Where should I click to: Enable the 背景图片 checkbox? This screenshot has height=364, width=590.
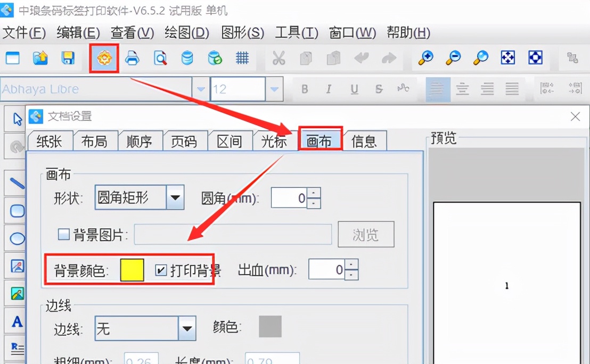[63, 235]
